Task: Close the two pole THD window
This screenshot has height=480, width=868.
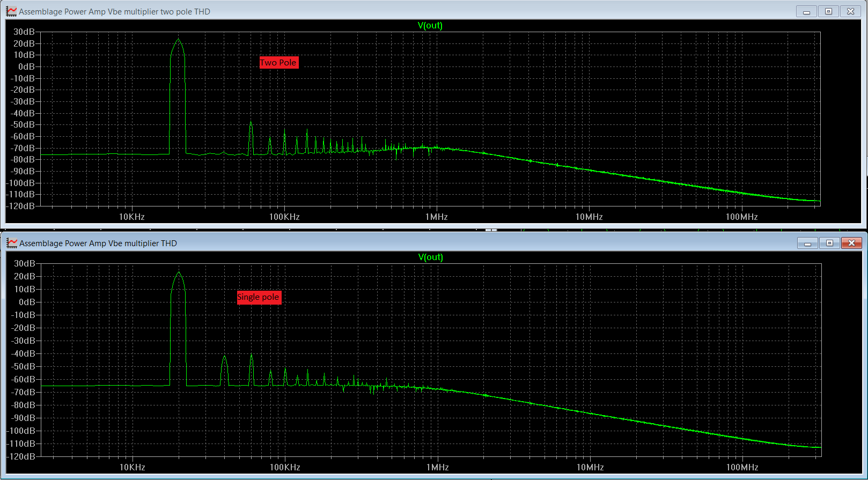Action: [x=850, y=11]
